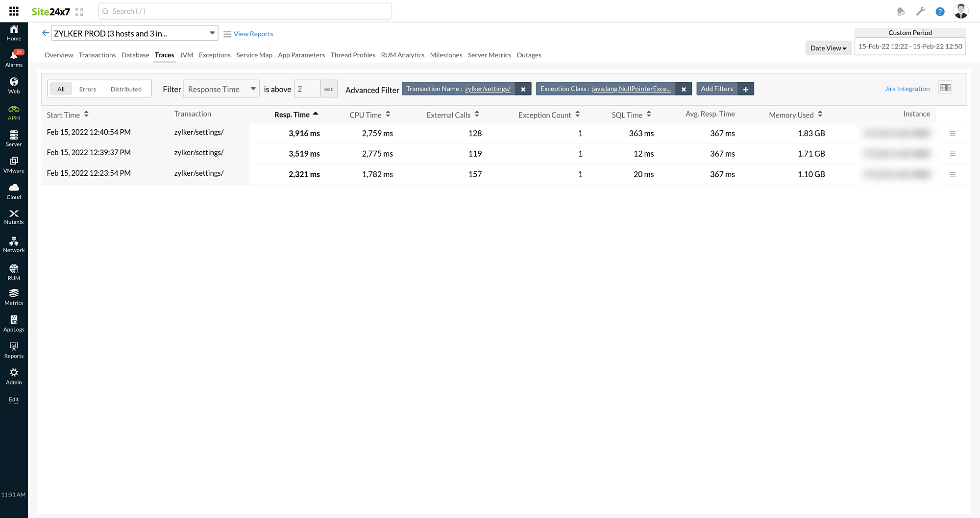Expand the Response Time filter dropdown
This screenshot has height=518, width=980.
coord(221,89)
